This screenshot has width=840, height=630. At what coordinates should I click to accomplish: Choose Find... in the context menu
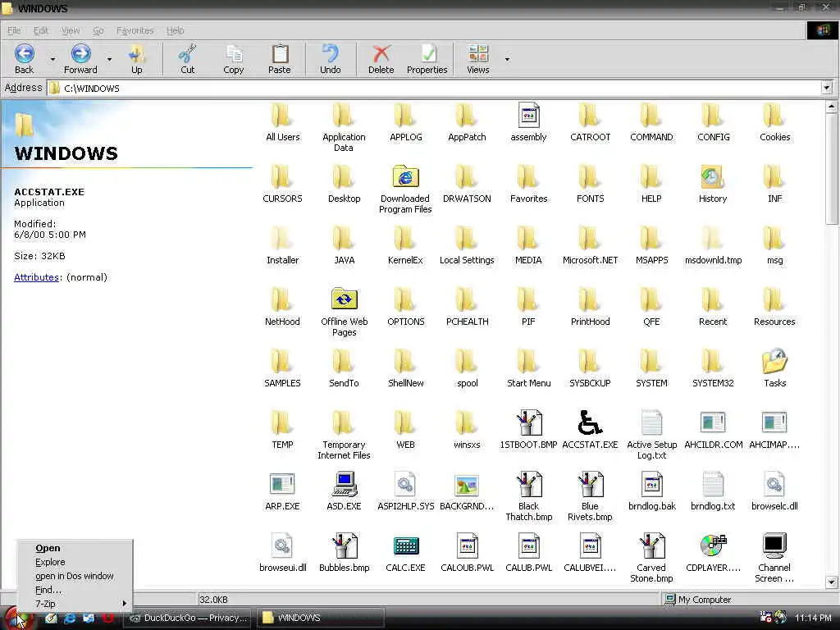tap(75, 590)
